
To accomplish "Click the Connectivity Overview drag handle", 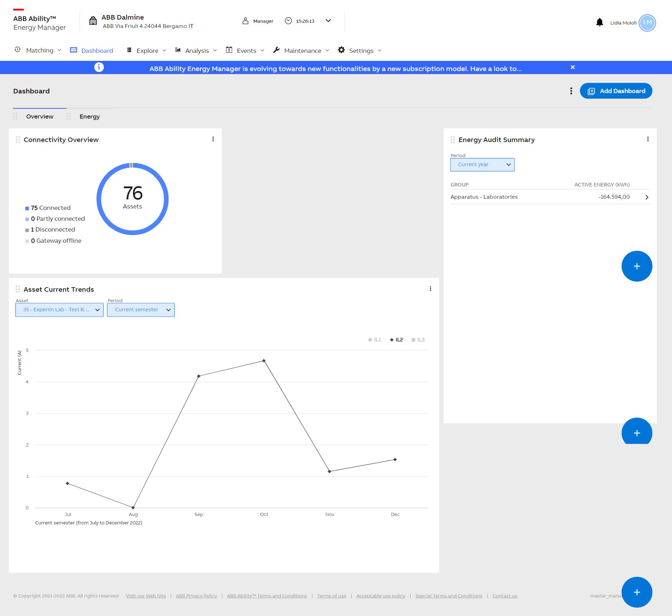I will click(18, 140).
